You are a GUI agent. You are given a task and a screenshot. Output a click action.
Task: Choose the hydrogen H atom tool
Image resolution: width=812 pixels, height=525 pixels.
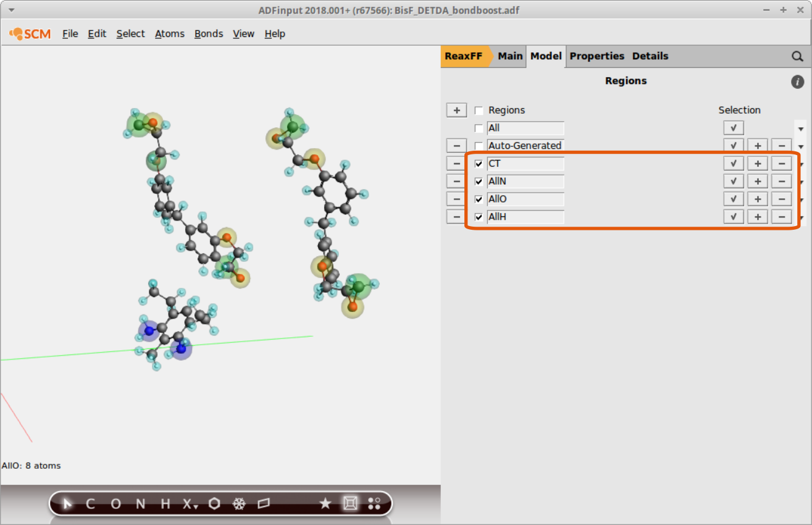165,504
